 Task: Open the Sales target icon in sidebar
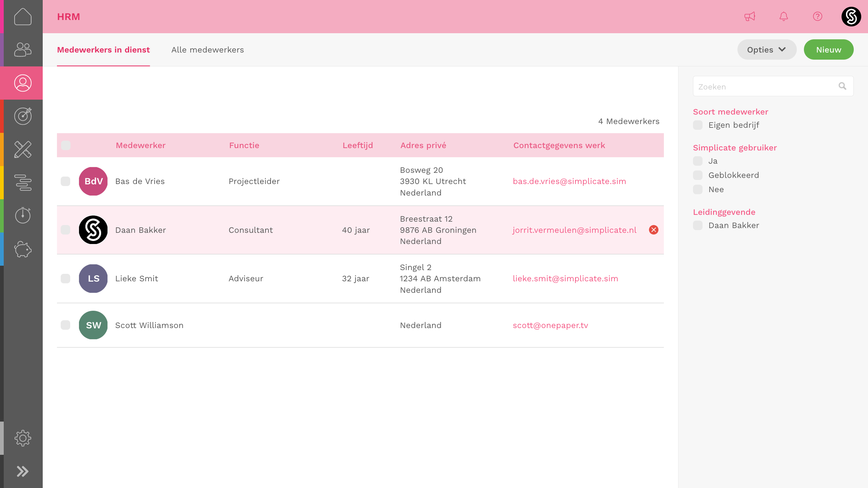click(x=23, y=116)
